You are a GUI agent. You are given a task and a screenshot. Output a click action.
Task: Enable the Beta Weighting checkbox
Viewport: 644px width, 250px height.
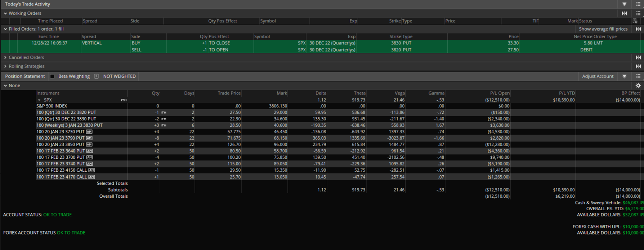click(52, 76)
